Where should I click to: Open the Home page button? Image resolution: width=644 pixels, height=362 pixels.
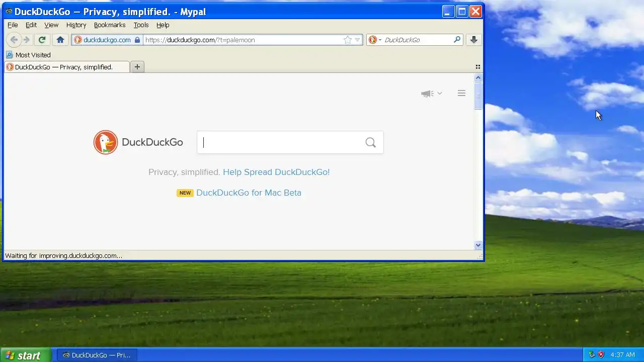click(x=60, y=40)
